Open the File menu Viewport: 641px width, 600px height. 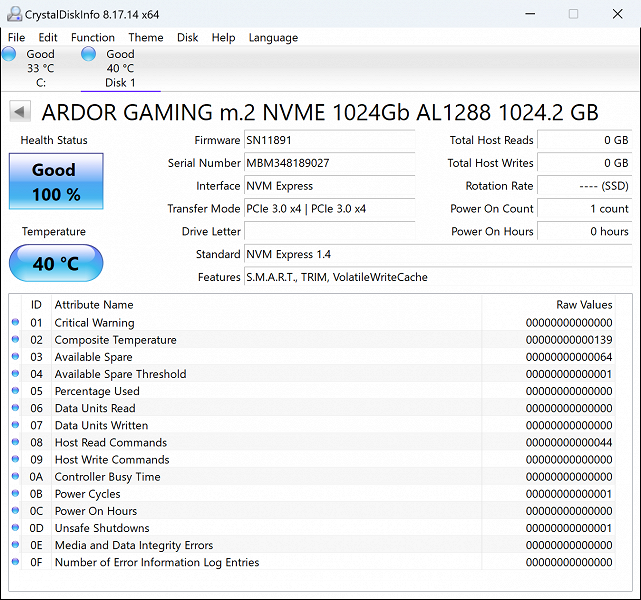[x=16, y=38]
